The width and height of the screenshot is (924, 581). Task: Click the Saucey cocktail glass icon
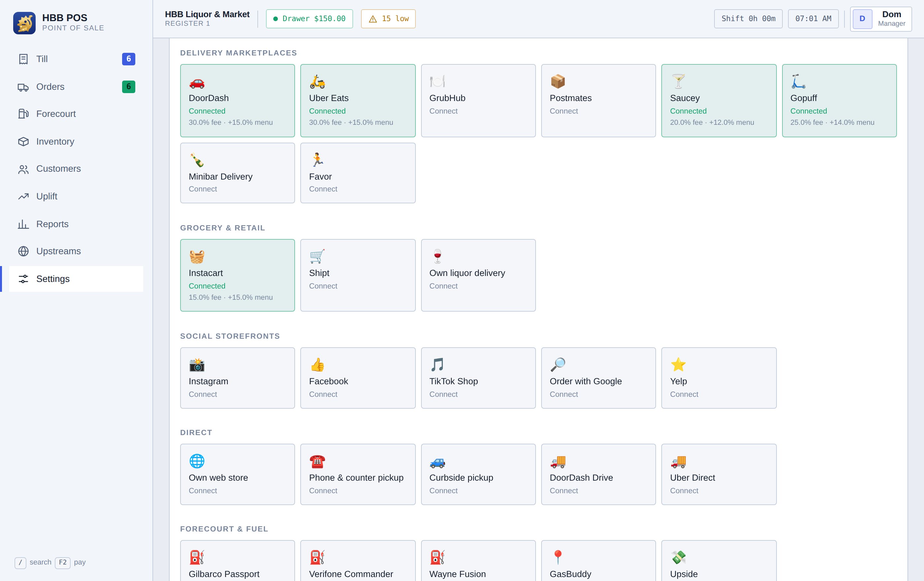tap(678, 81)
